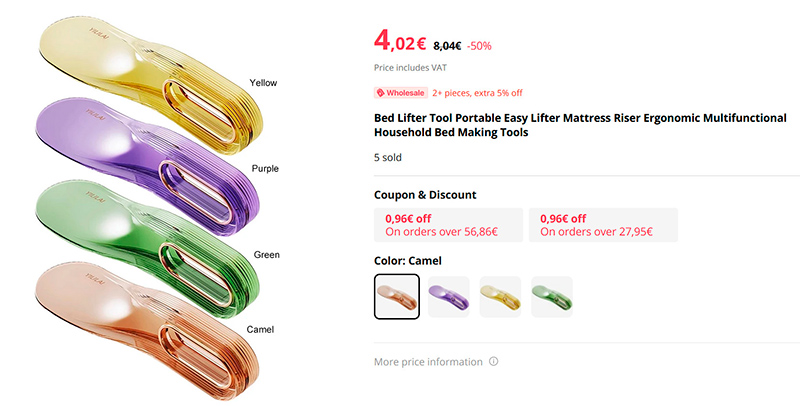
Task: Pick the Yellow color variant thumbnail
Action: [500, 297]
